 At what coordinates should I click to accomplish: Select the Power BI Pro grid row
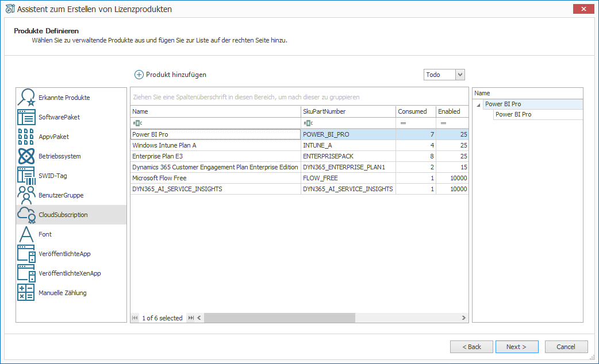point(299,134)
